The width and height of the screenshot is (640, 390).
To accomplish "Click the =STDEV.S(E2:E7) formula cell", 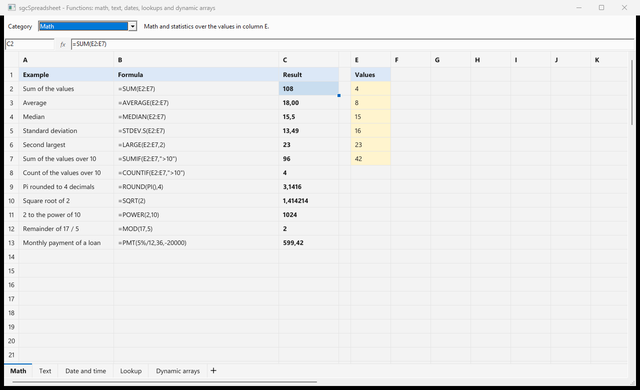I will pos(196,131).
